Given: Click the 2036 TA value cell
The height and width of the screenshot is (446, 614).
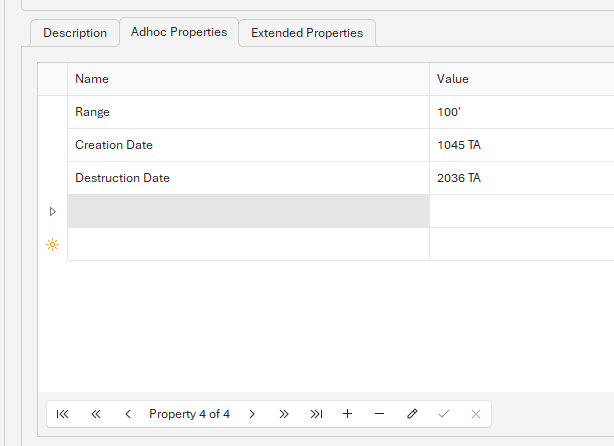Looking at the screenshot, I should click(522, 178).
